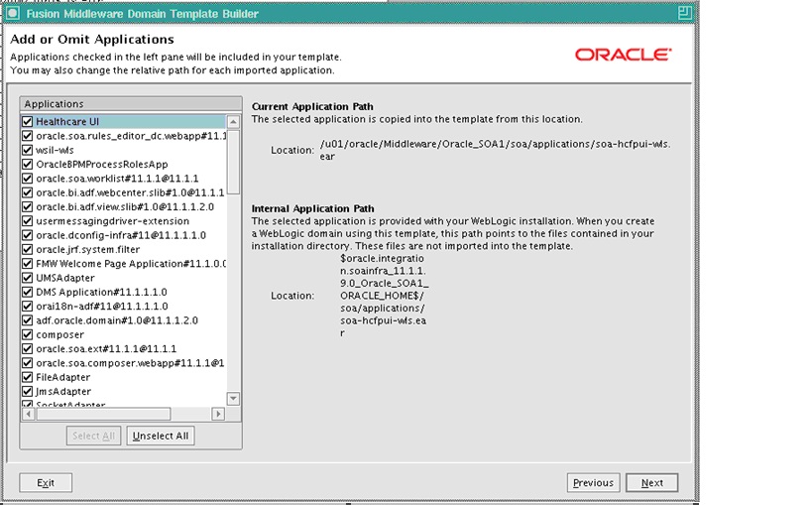The height and width of the screenshot is (505, 812).
Task: Click the vertical scrollbar thumb
Action: pos(233,162)
